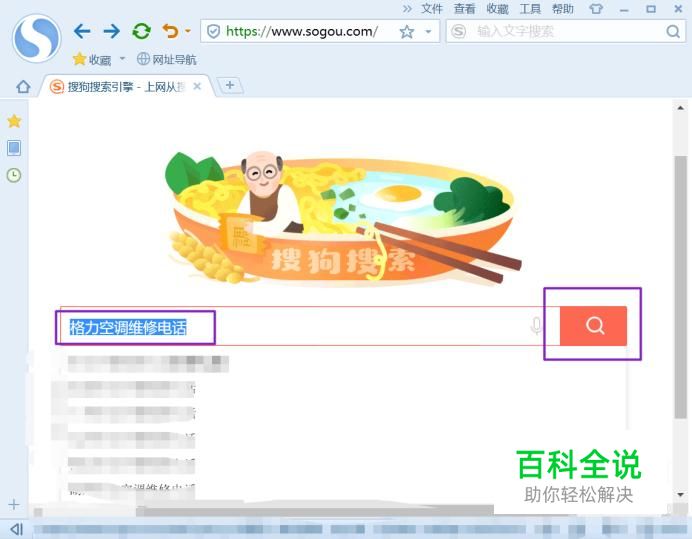Click the horizontal scrollbar at page bottom
Image resolution: width=692 pixels, height=539 pixels.
(x=315, y=511)
